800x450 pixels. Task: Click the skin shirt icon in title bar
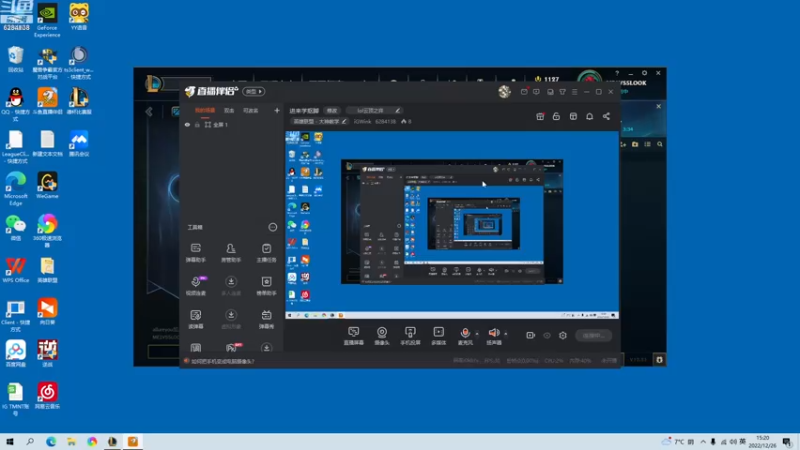click(562, 92)
